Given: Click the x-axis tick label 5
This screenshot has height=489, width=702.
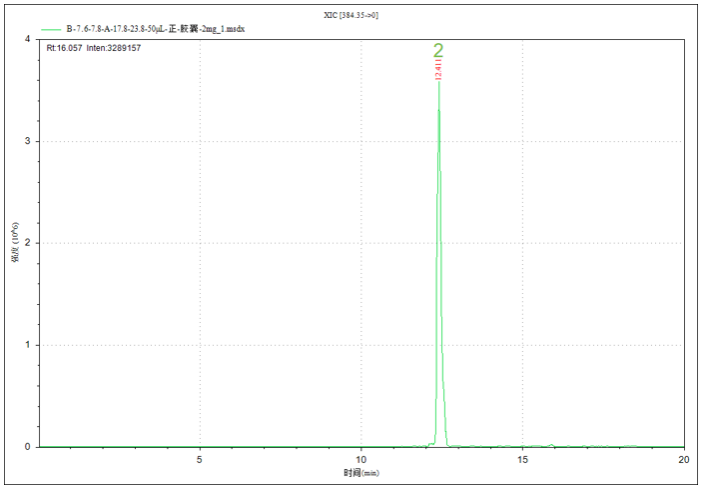Looking at the screenshot, I should pyautogui.click(x=200, y=459).
